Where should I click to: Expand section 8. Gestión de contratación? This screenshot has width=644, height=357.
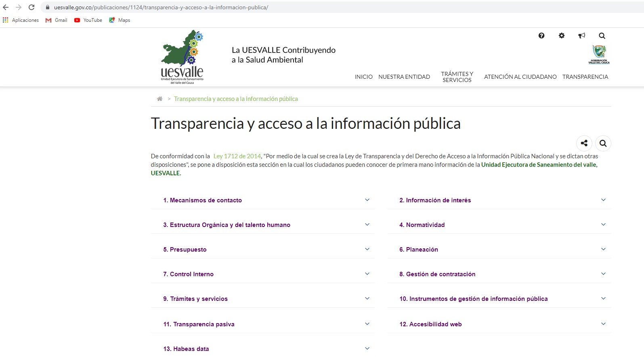pyautogui.click(x=499, y=274)
